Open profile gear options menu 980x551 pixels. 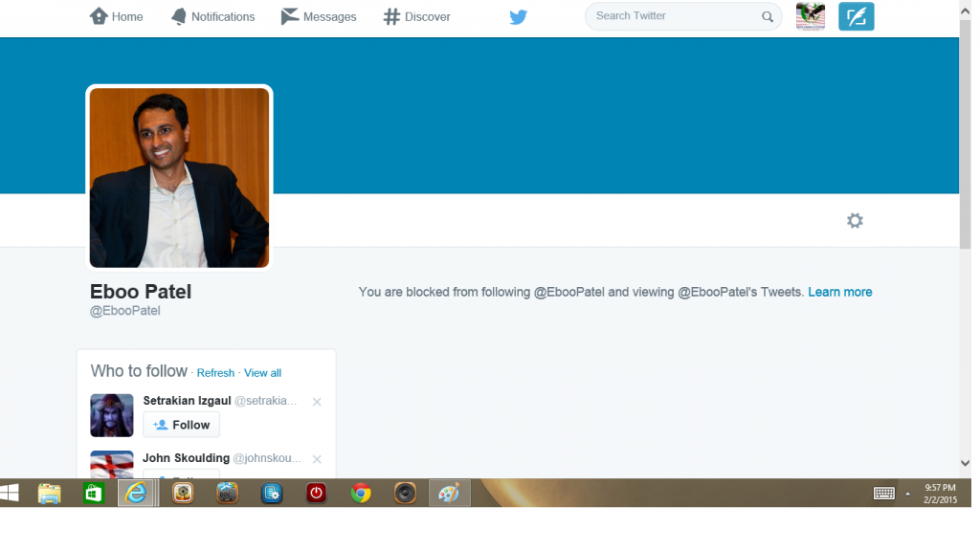click(x=855, y=221)
